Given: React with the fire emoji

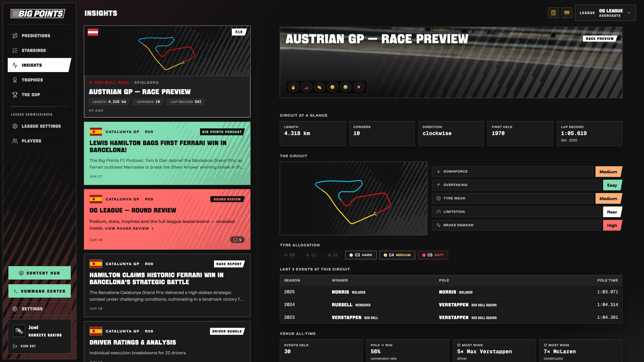Looking at the screenshot, I should 293,87.
